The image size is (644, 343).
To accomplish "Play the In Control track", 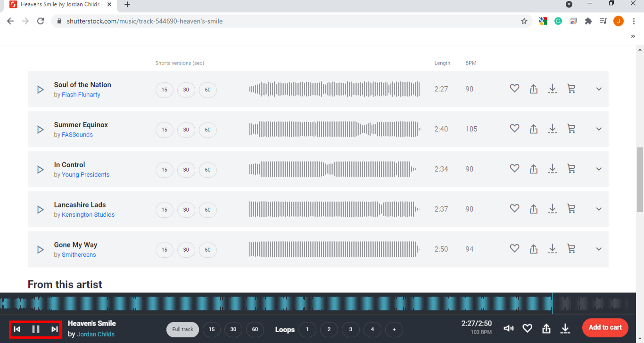I will [41, 170].
